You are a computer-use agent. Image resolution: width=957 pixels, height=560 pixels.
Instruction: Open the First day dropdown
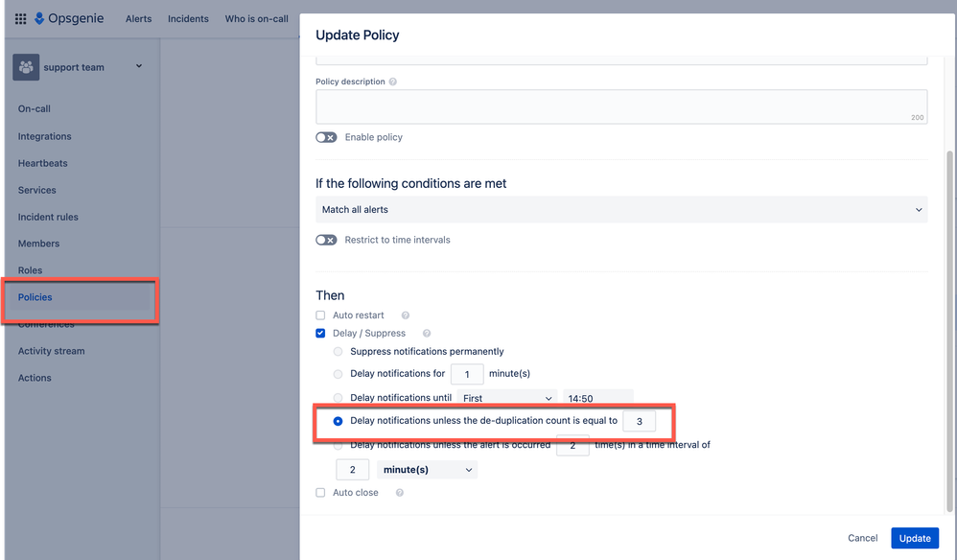[x=507, y=398]
